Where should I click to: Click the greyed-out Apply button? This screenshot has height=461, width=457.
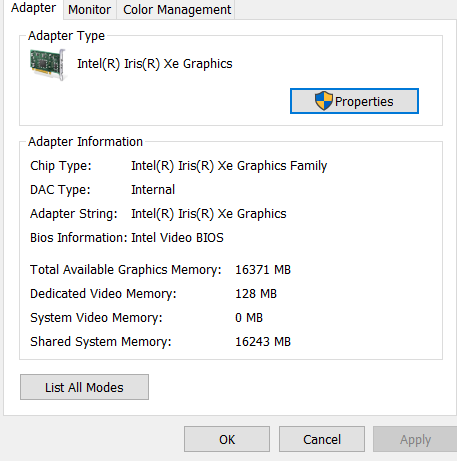pos(415,439)
